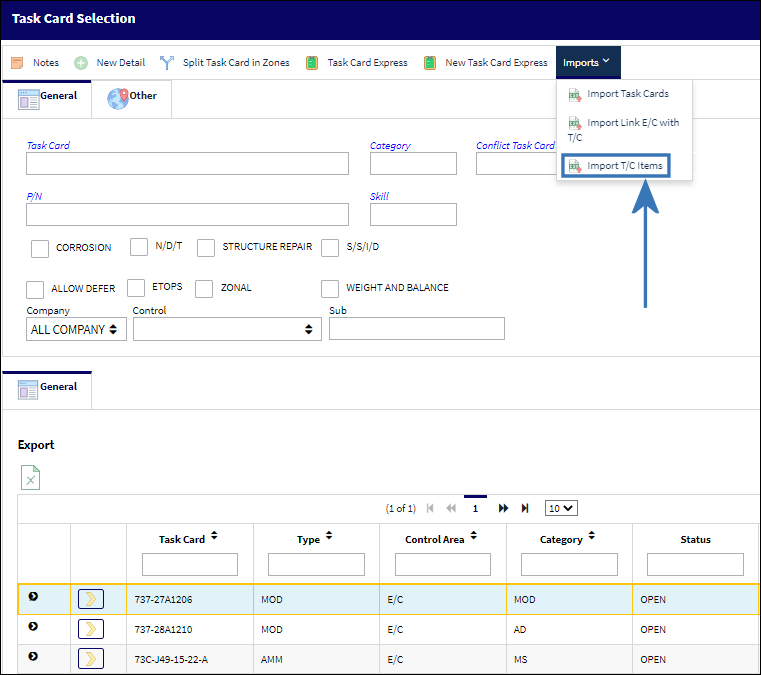Expand the row for 737-28A1210
The width and height of the screenshot is (761, 675).
tap(33, 626)
